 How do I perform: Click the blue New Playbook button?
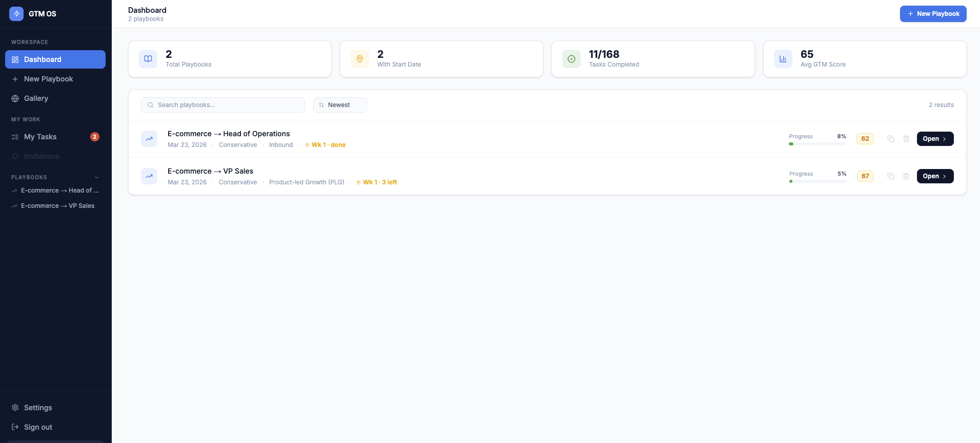click(x=933, y=14)
